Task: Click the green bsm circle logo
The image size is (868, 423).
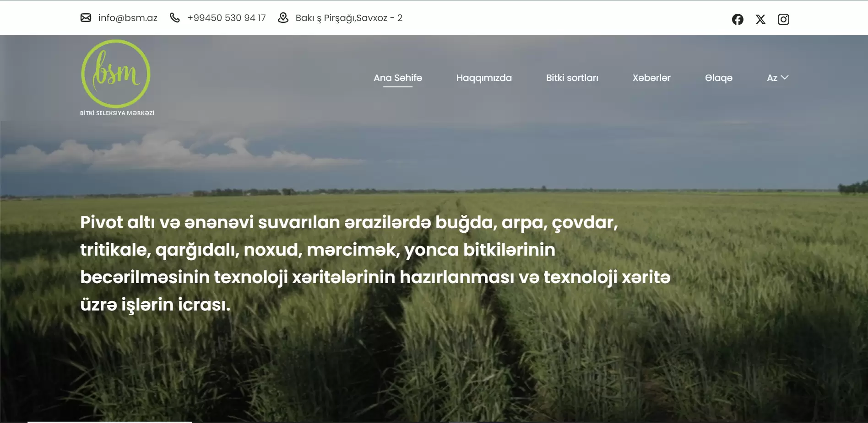Action: coord(116,74)
